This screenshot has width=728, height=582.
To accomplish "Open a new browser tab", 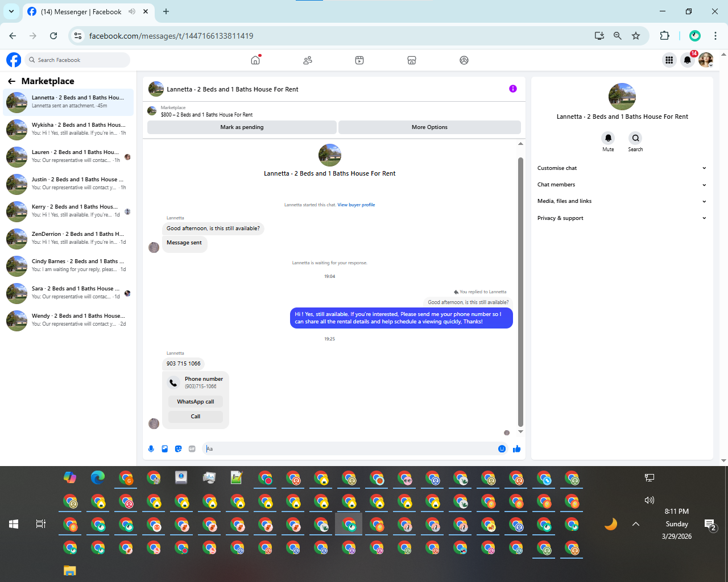I will [x=166, y=11].
